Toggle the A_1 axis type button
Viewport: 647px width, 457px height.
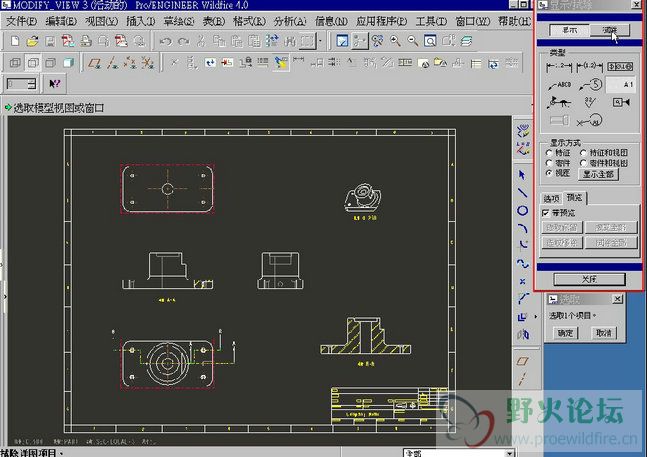click(x=620, y=85)
